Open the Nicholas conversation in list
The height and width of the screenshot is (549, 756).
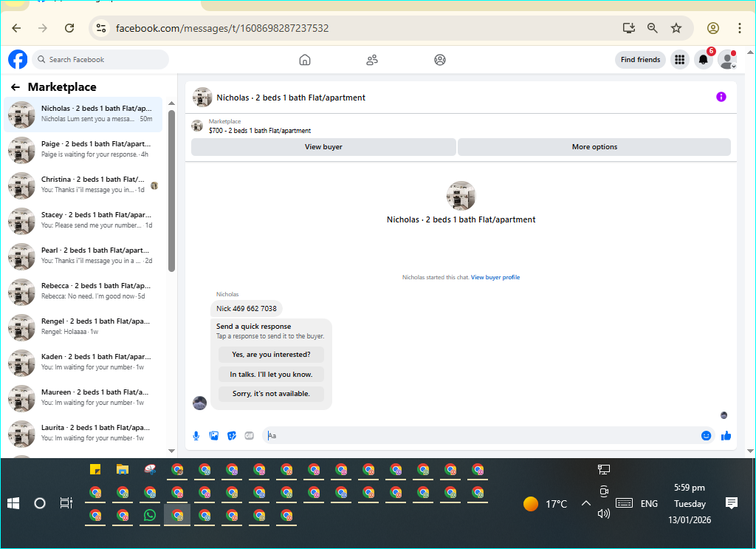tap(83, 115)
